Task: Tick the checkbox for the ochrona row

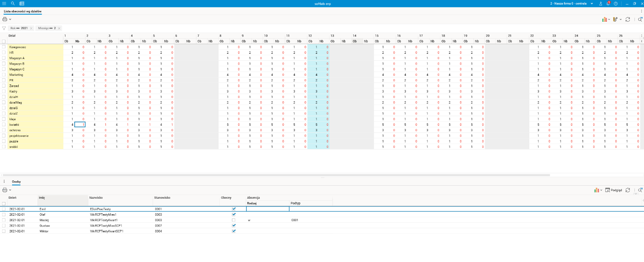Action: (x=4, y=130)
